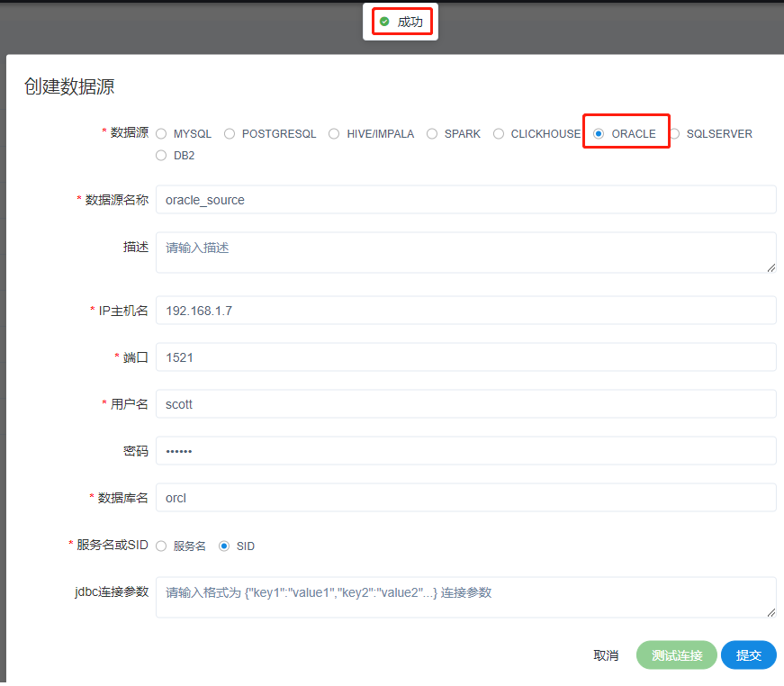Switch data source to SQLSERVER
The width and height of the screenshot is (784, 686).
(x=674, y=133)
